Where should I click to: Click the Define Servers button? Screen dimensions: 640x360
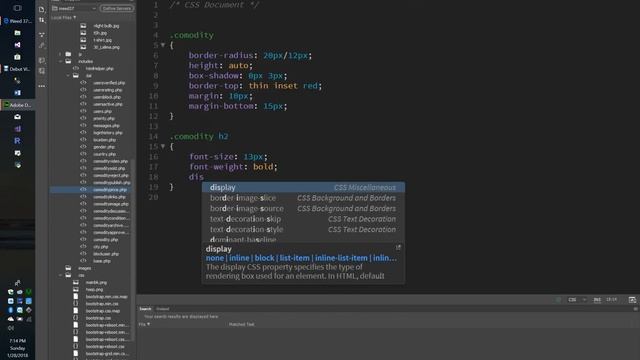pos(117,8)
